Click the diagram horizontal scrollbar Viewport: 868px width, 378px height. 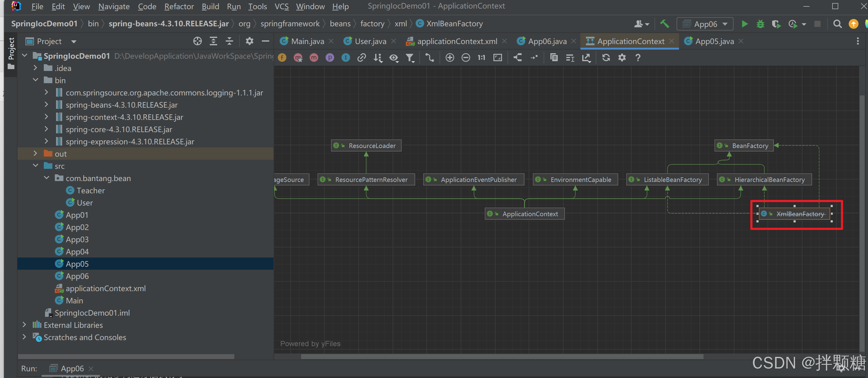(502, 357)
